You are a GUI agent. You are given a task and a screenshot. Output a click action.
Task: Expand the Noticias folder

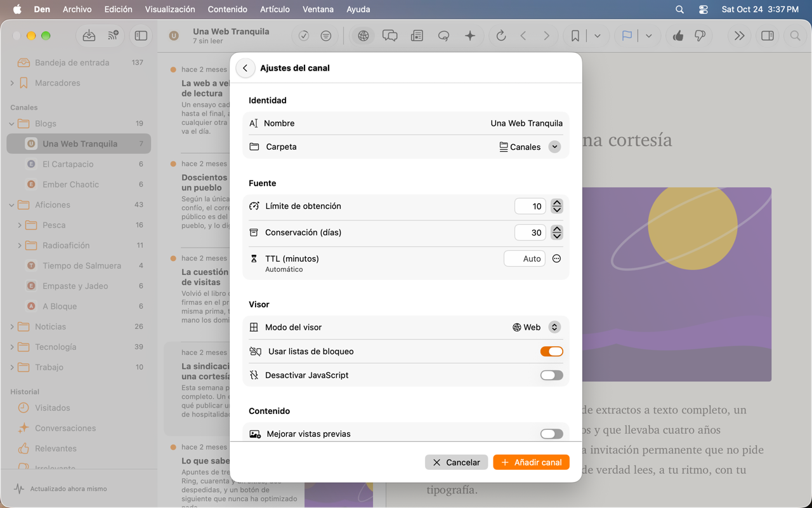(x=12, y=327)
